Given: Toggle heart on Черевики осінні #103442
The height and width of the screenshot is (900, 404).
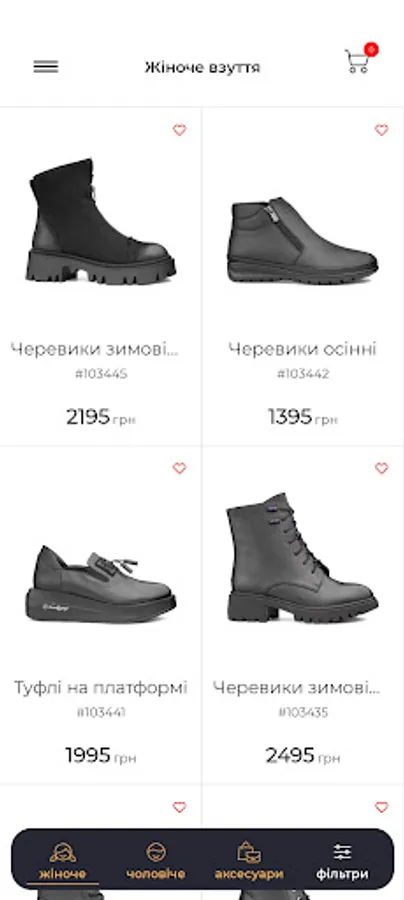Looking at the screenshot, I should [x=382, y=130].
